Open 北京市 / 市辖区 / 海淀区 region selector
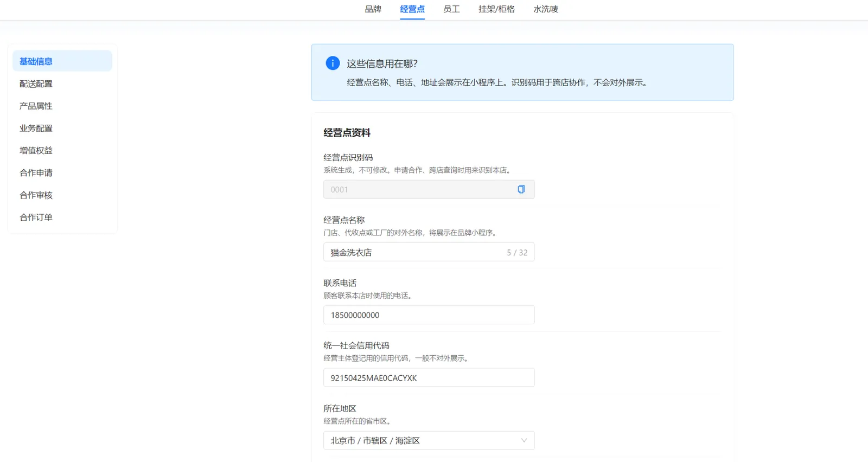Viewport: 868px width, 462px height. (429, 440)
